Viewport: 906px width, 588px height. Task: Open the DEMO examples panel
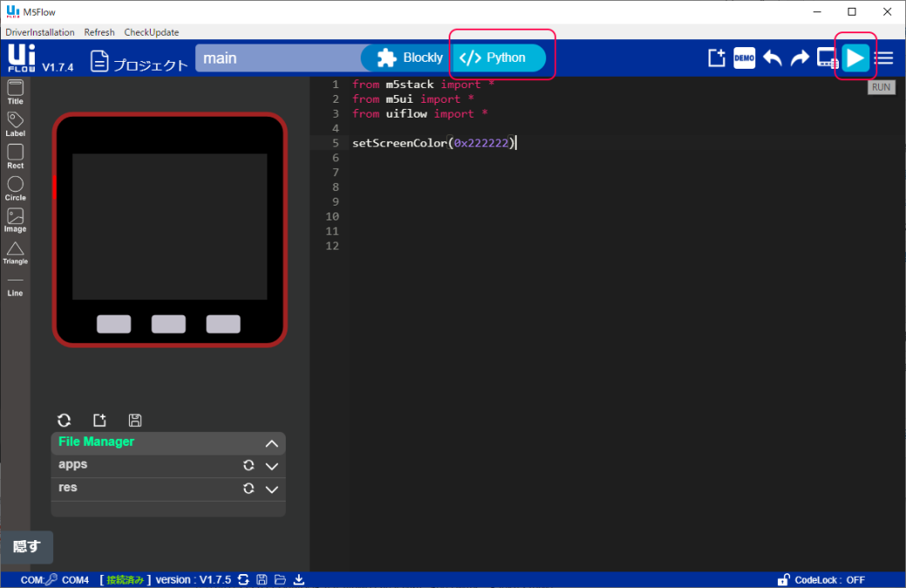click(x=744, y=57)
